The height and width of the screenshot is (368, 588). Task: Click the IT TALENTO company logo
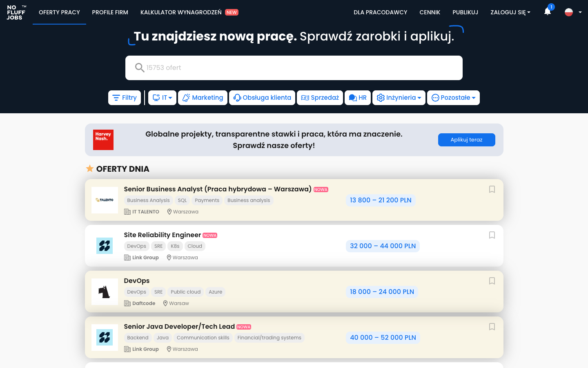(105, 200)
